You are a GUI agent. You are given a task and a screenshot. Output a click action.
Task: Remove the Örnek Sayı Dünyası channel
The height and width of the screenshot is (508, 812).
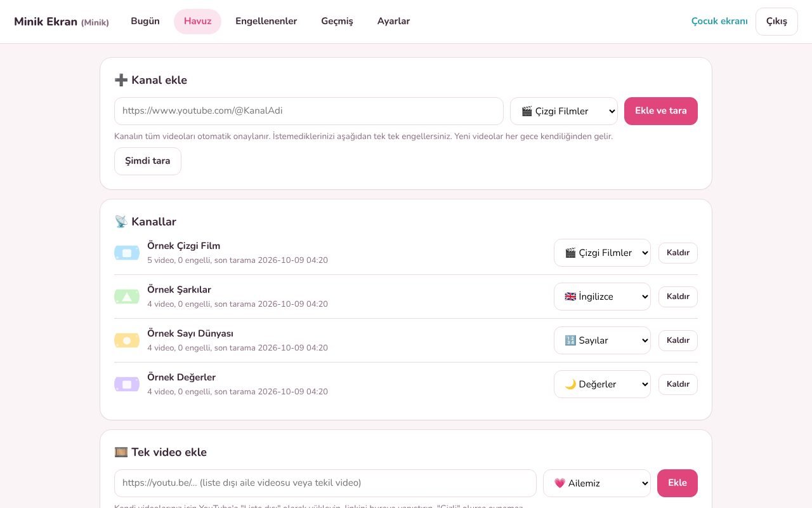pyautogui.click(x=678, y=340)
